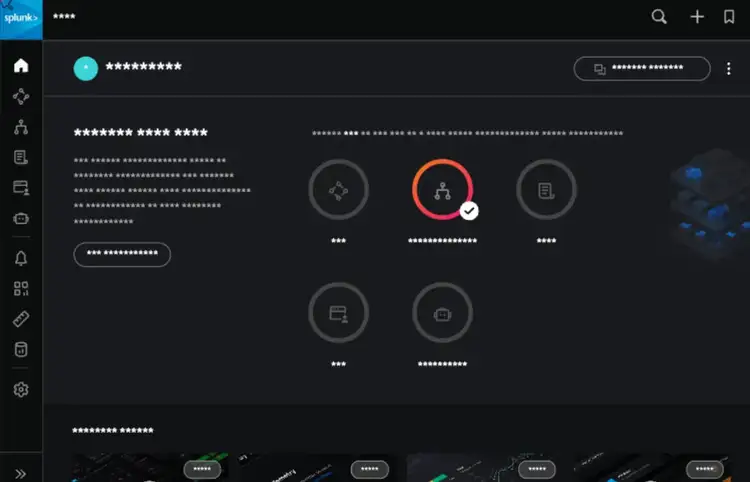Open Synthetics robot icon in sidebar
This screenshot has height=482, width=750.
click(21, 219)
